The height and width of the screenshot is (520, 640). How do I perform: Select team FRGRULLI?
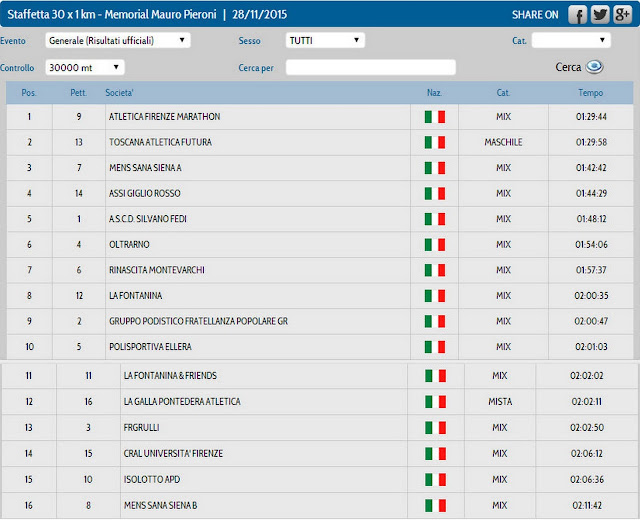[x=142, y=427]
